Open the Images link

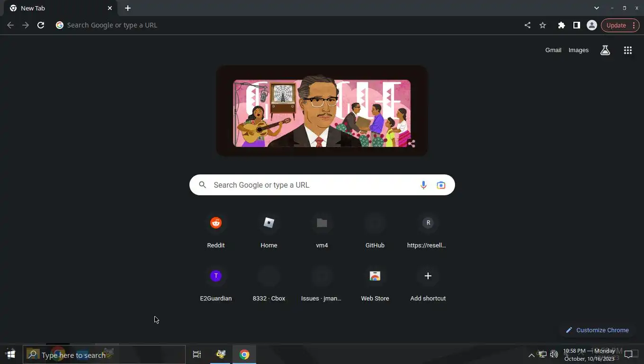pos(579,50)
